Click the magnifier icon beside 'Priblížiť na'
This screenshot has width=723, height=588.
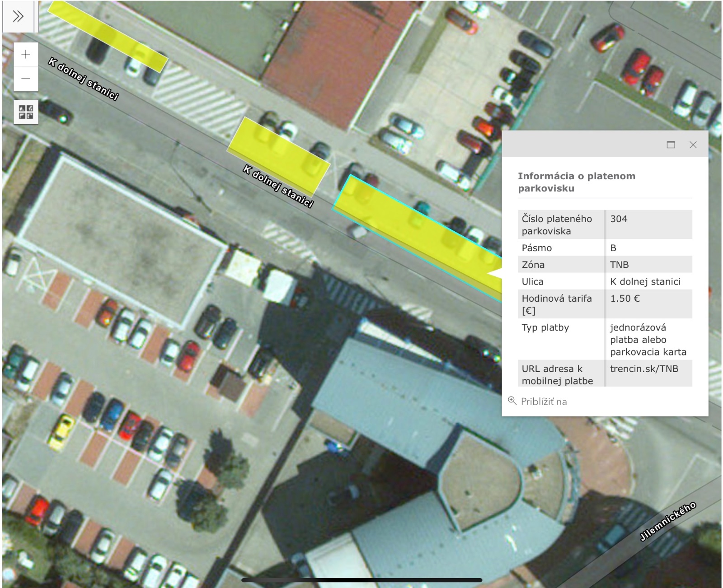pyautogui.click(x=512, y=401)
